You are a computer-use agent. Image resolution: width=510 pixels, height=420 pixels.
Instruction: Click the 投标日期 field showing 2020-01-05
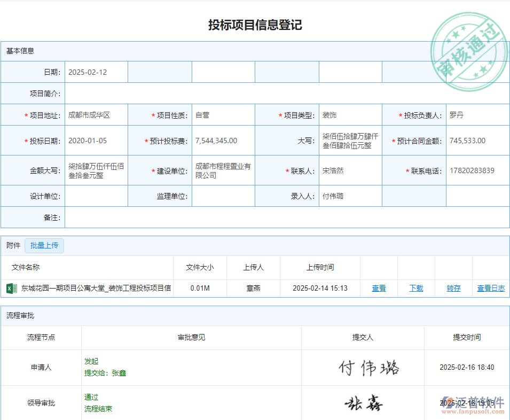[x=96, y=140]
